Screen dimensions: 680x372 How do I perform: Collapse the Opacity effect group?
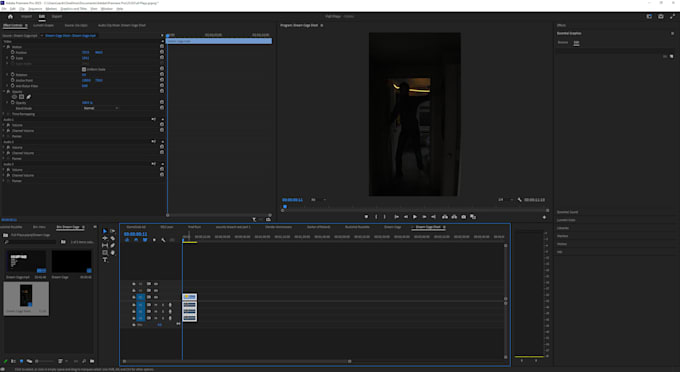4,91
